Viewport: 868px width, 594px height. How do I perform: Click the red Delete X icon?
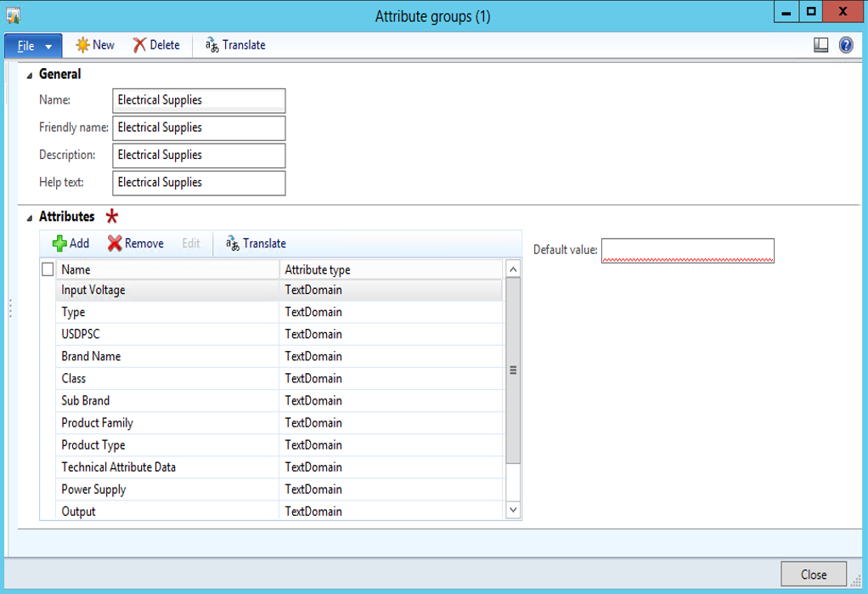pyautogui.click(x=139, y=45)
